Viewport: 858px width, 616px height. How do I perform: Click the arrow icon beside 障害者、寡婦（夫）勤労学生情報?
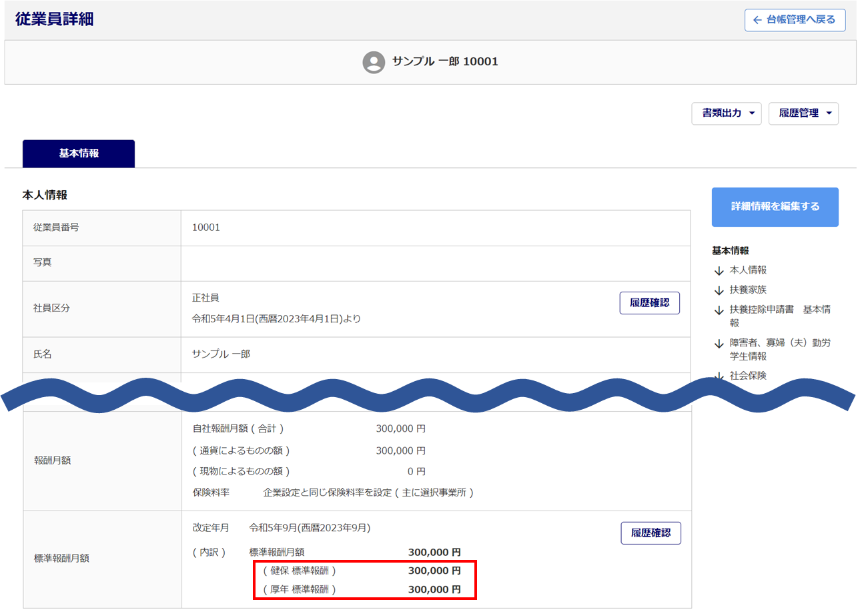(x=719, y=344)
